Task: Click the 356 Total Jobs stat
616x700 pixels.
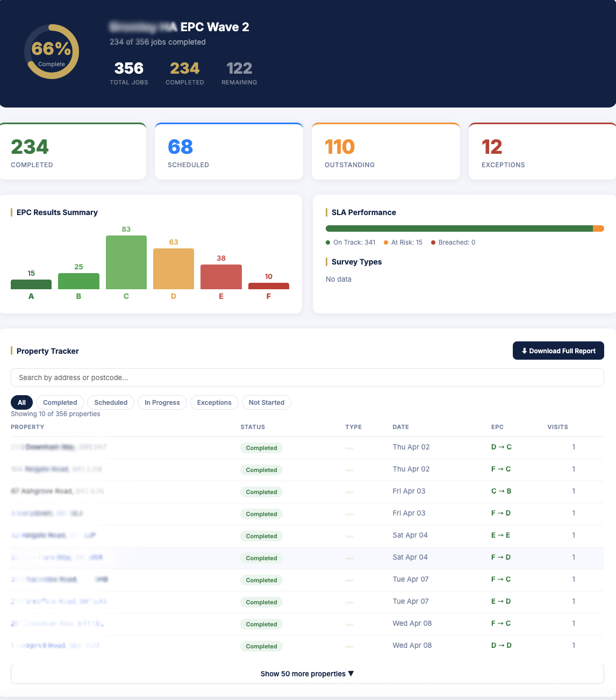Action: click(129, 73)
